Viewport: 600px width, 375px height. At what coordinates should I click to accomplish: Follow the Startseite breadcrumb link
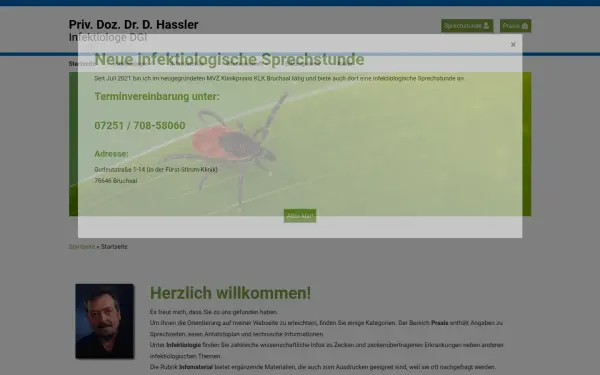[82, 247]
